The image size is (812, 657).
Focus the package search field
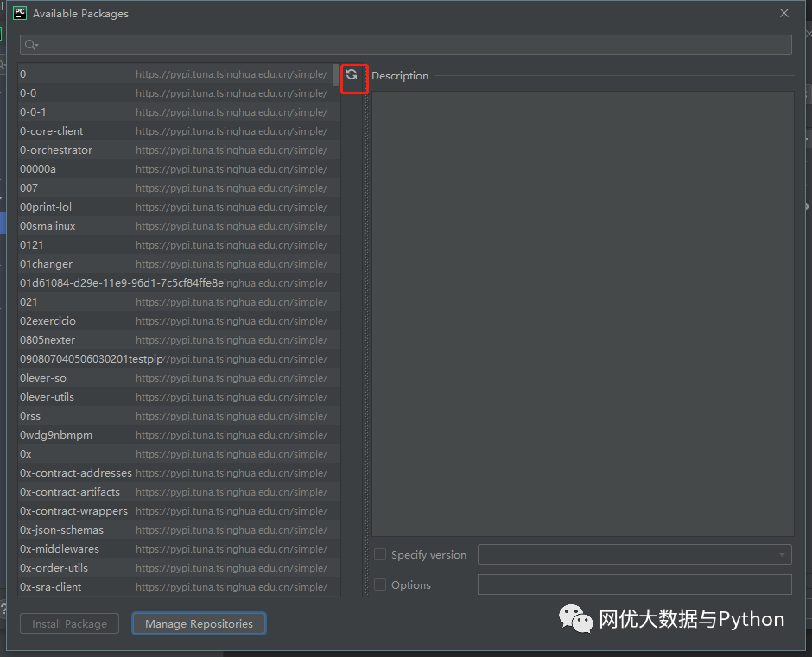click(x=405, y=45)
